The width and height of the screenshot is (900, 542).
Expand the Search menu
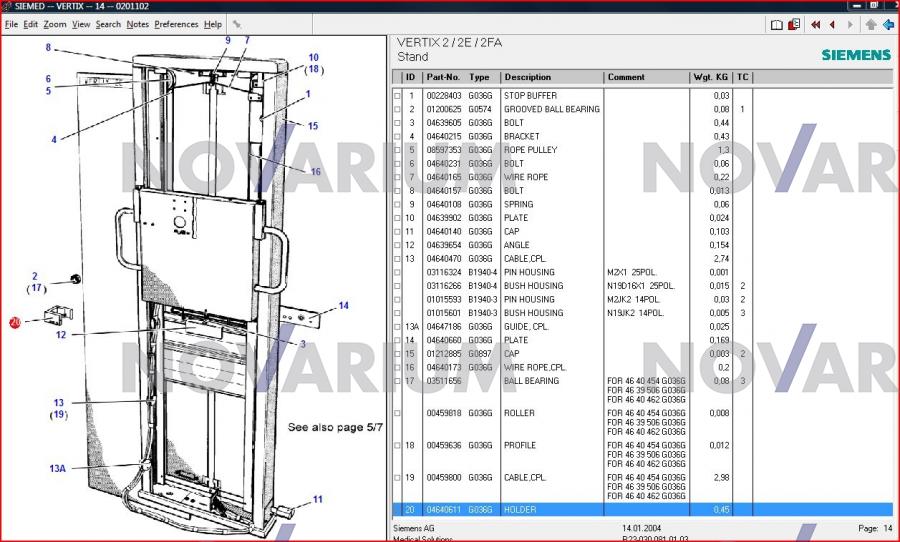[108, 24]
